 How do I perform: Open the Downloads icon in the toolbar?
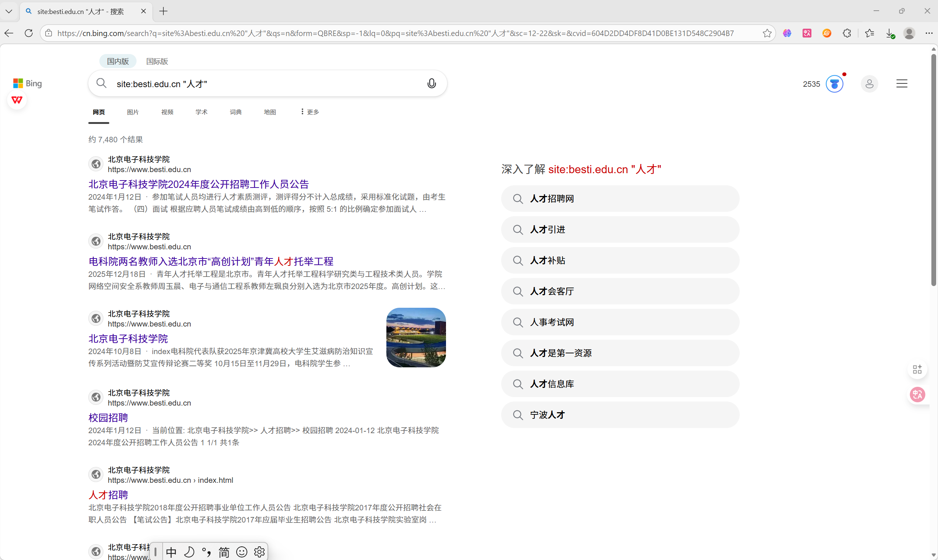[891, 33]
